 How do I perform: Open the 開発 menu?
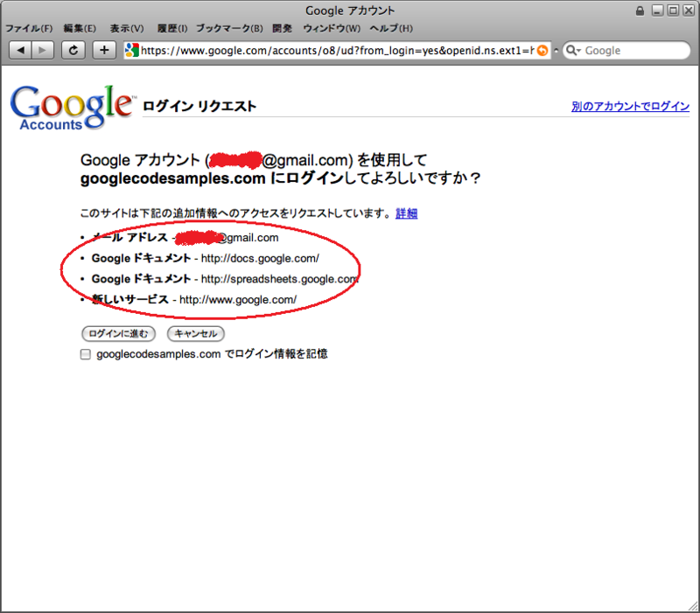point(282,29)
